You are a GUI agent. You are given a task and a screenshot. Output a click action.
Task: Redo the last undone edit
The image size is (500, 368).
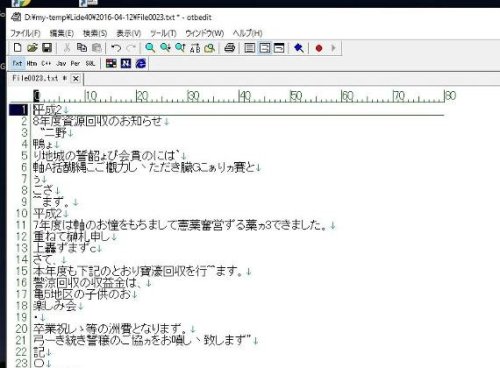tap(131, 48)
